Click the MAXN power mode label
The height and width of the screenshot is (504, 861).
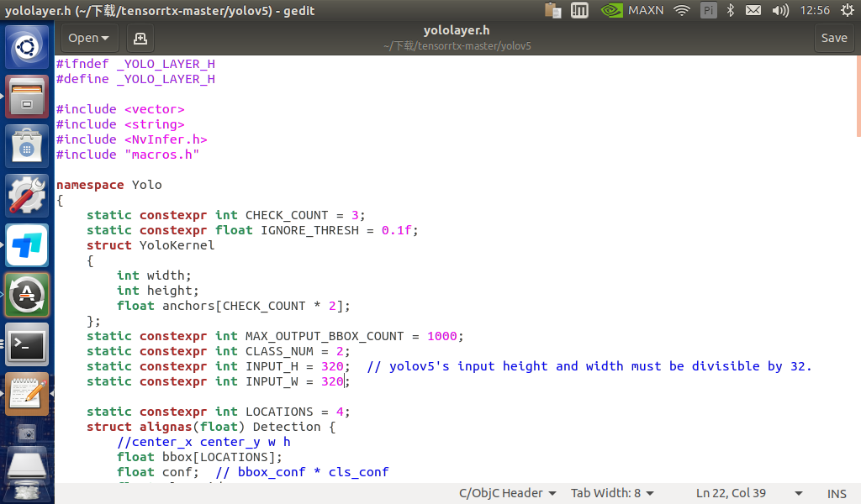646,10
